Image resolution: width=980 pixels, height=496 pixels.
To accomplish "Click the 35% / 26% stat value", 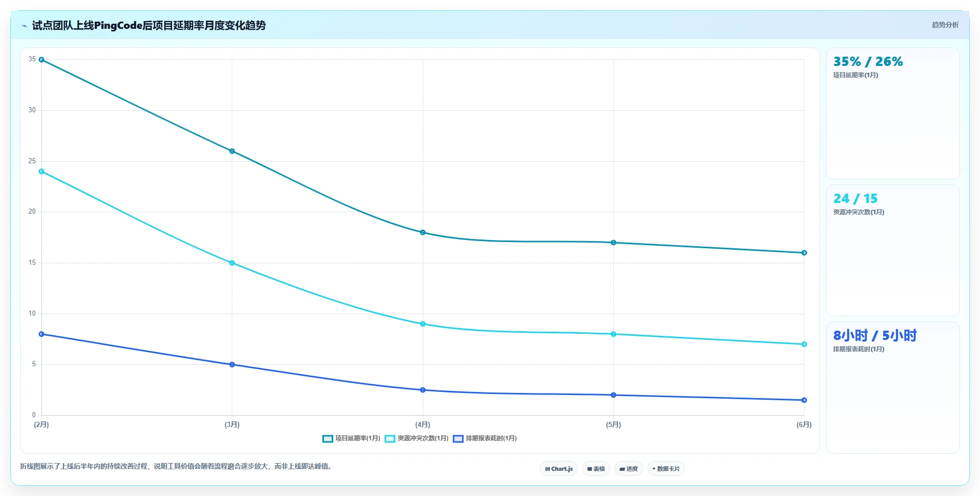I will pyautogui.click(x=868, y=62).
